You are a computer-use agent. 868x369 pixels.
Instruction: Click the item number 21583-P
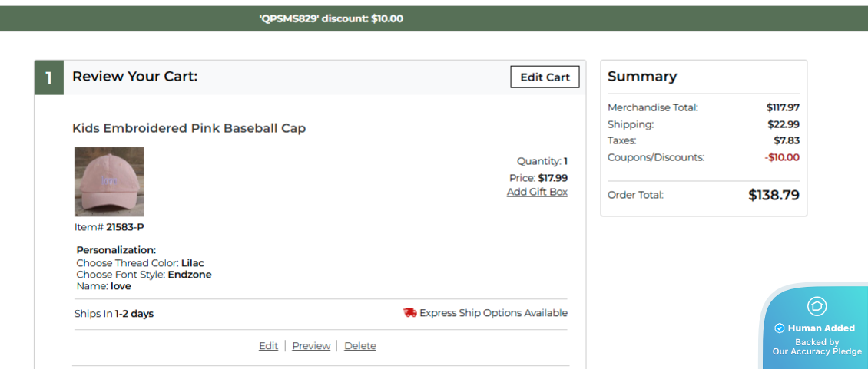124,227
